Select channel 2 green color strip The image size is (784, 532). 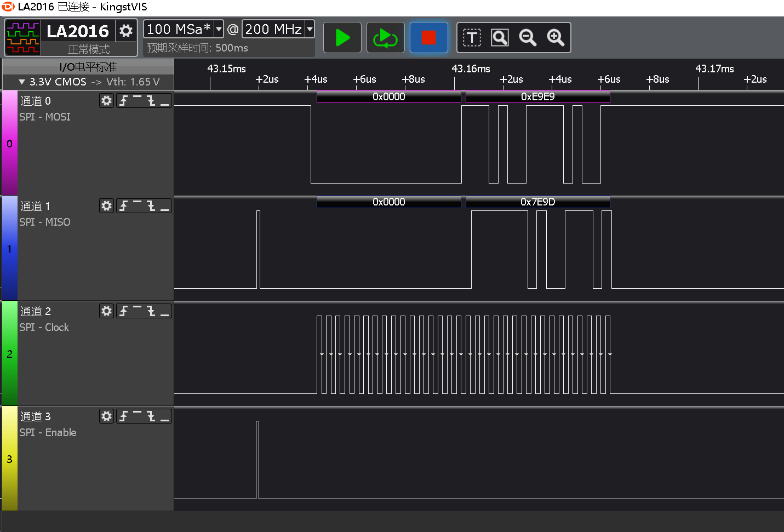[x=9, y=353]
